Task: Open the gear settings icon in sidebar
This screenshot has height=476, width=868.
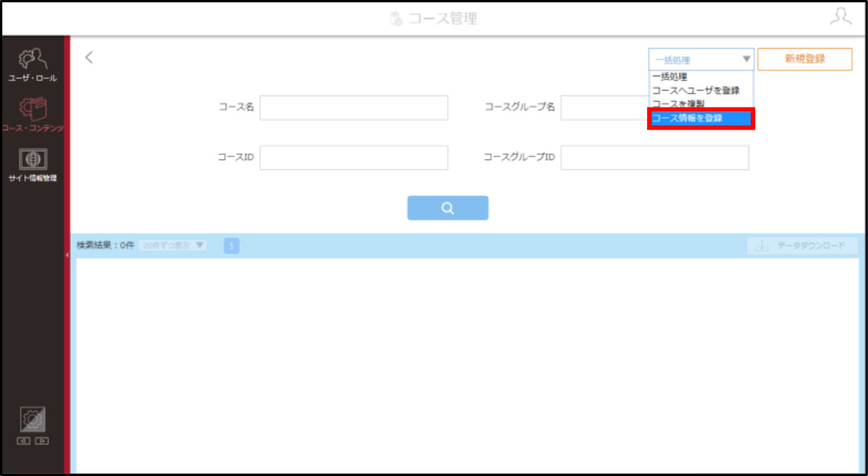Action: 33,420
